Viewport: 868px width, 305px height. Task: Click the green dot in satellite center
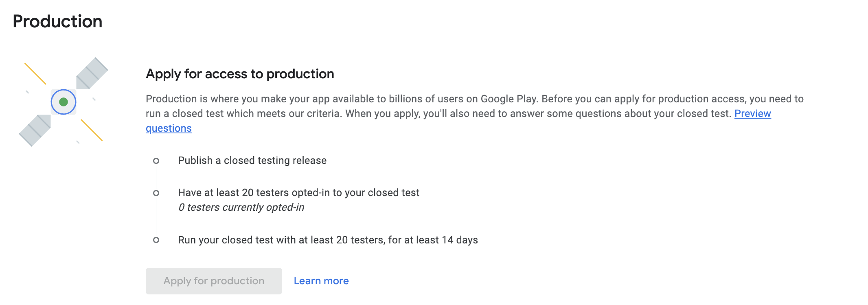click(x=64, y=102)
